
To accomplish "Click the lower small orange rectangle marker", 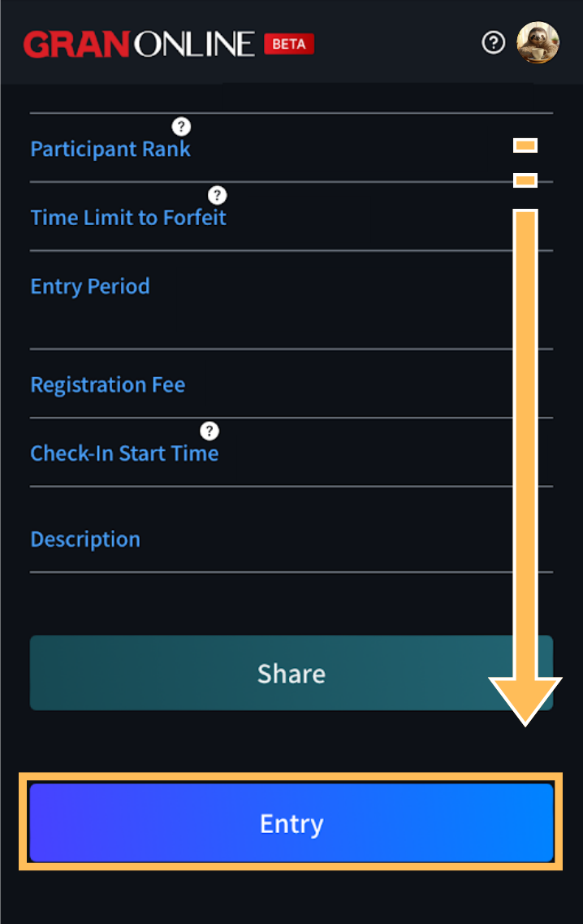I will pos(525,180).
